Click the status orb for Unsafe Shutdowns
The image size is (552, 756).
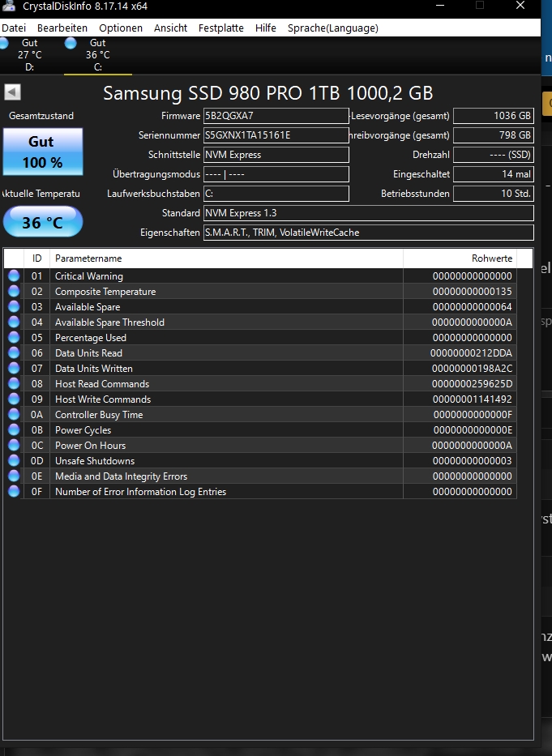pyautogui.click(x=14, y=461)
